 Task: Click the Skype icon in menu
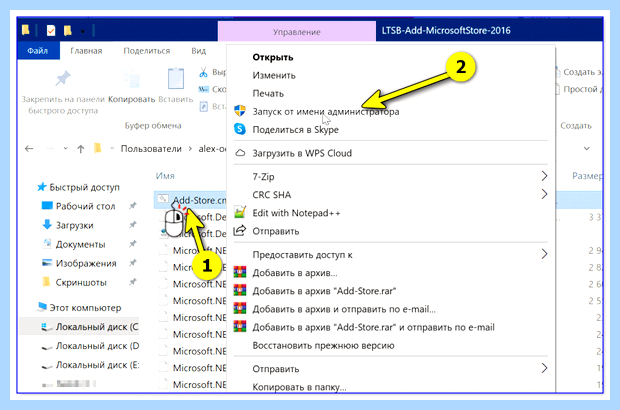240,129
